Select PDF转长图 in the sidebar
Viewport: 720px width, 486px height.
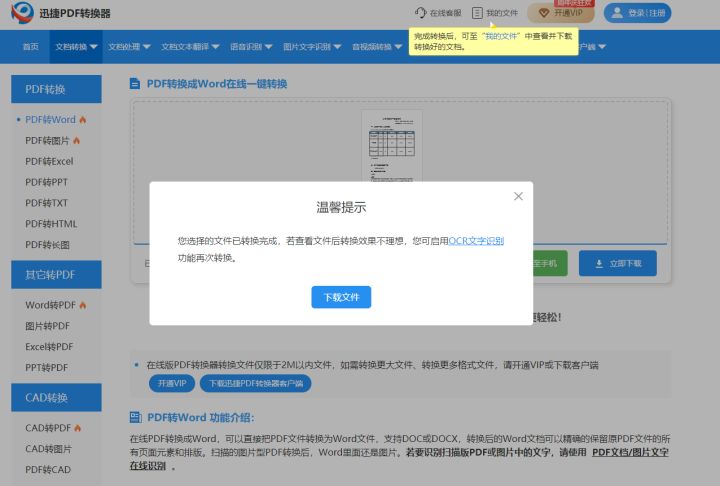(47, 245)
